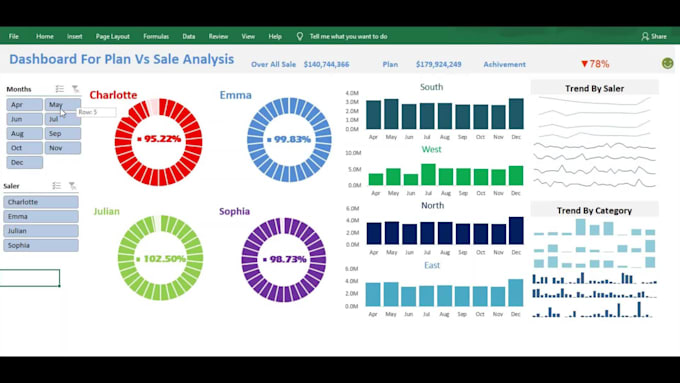The width and height of the screenshot is (680, 383).
Task: Click the Share person icon
Action: (x=645, y=36)
